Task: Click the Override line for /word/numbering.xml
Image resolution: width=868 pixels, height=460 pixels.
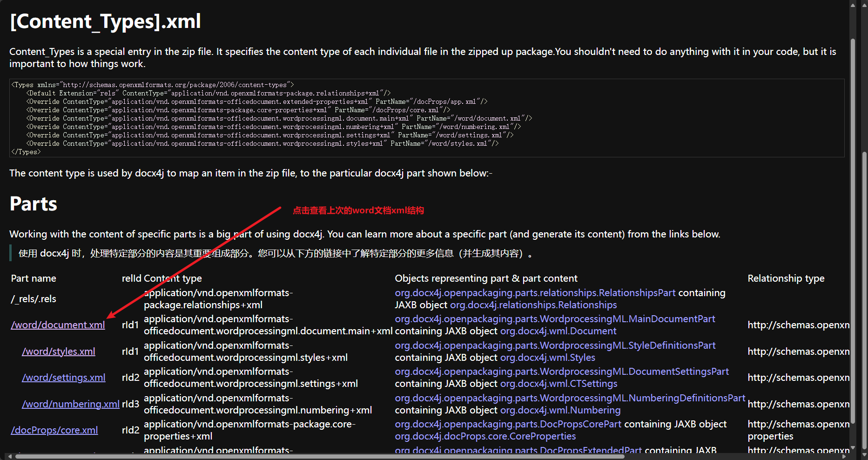Action: 274,127
